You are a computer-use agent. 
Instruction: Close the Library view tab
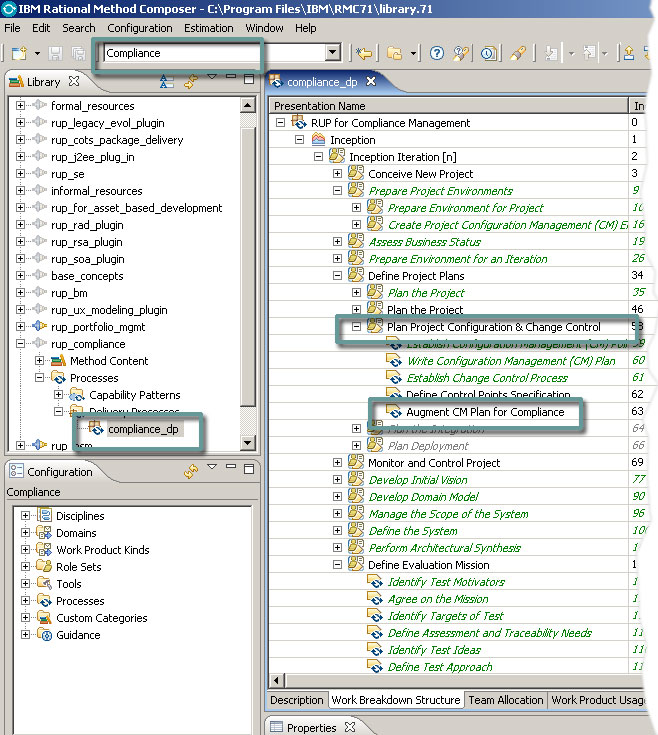[x=74, y=81]
